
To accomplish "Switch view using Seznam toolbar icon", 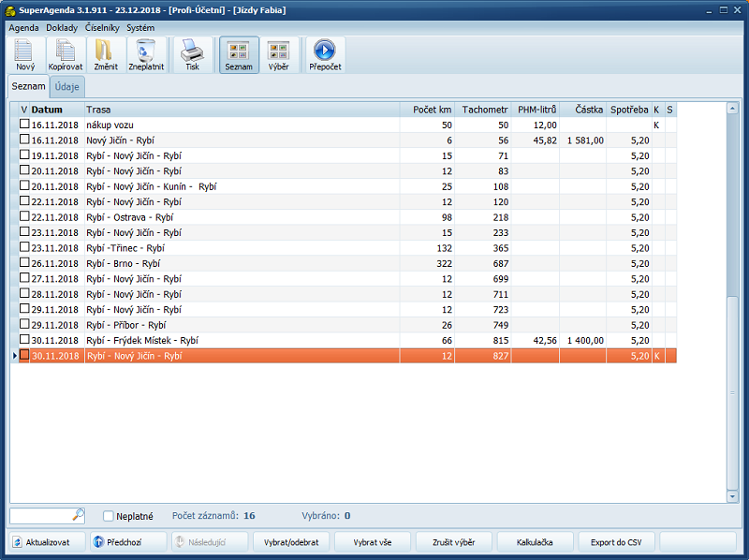I will click(239, 55).
